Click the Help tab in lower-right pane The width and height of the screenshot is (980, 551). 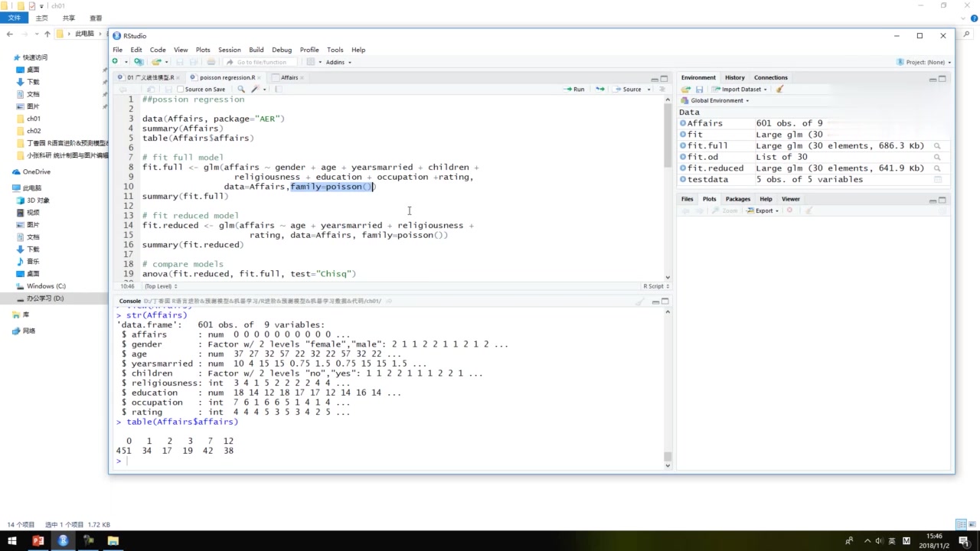[x=766, y=199]
